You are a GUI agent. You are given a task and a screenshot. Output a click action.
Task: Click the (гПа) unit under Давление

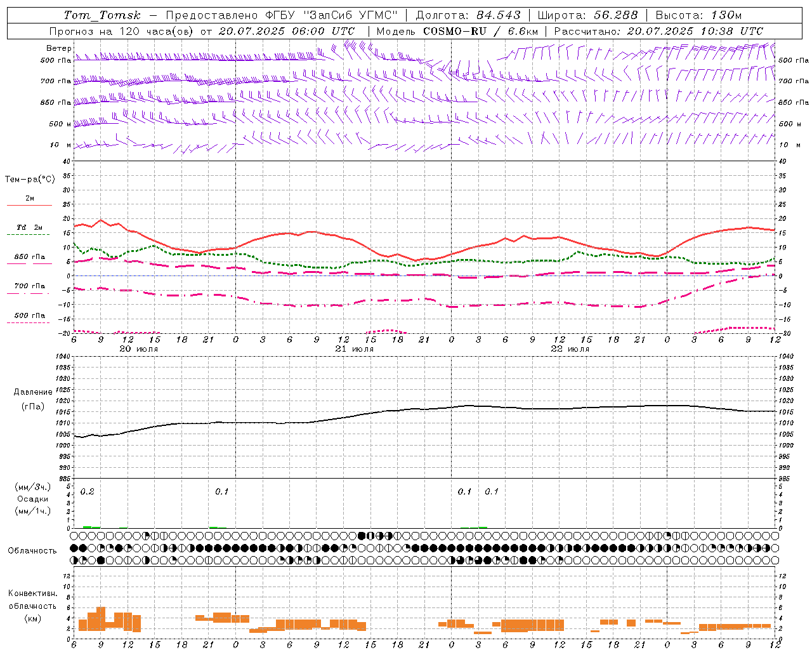point(33,407)
